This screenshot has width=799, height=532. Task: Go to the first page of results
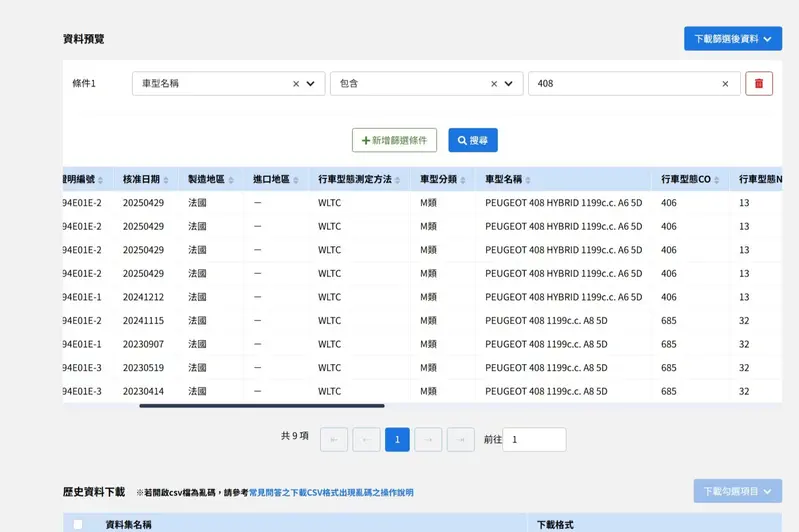coord(334,440)
